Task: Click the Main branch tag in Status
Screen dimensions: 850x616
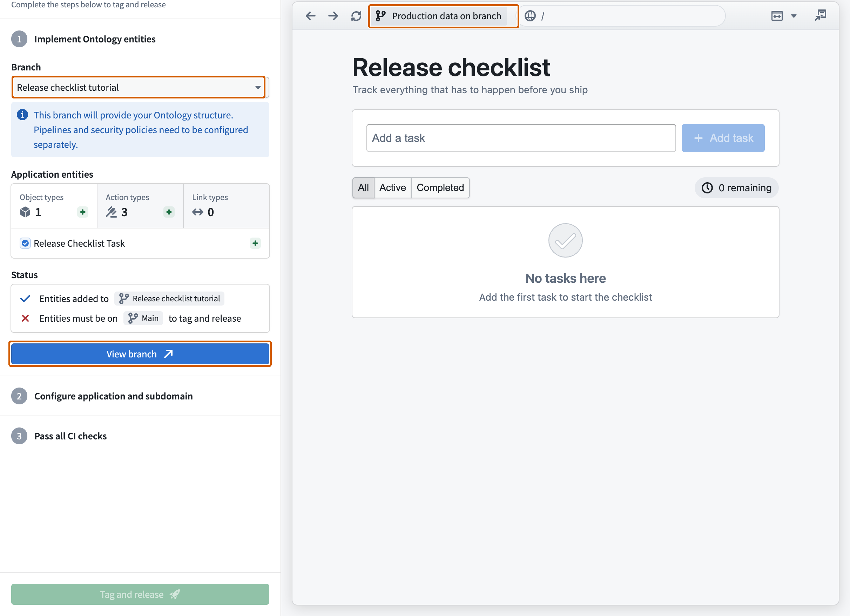Action: point(143,318)
